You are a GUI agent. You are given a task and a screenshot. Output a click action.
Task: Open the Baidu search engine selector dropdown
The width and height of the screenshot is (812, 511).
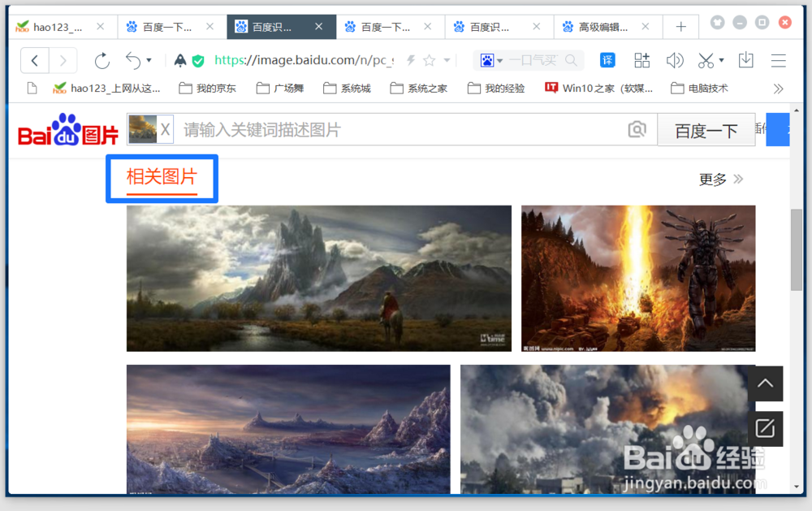(x=491, y=61)
